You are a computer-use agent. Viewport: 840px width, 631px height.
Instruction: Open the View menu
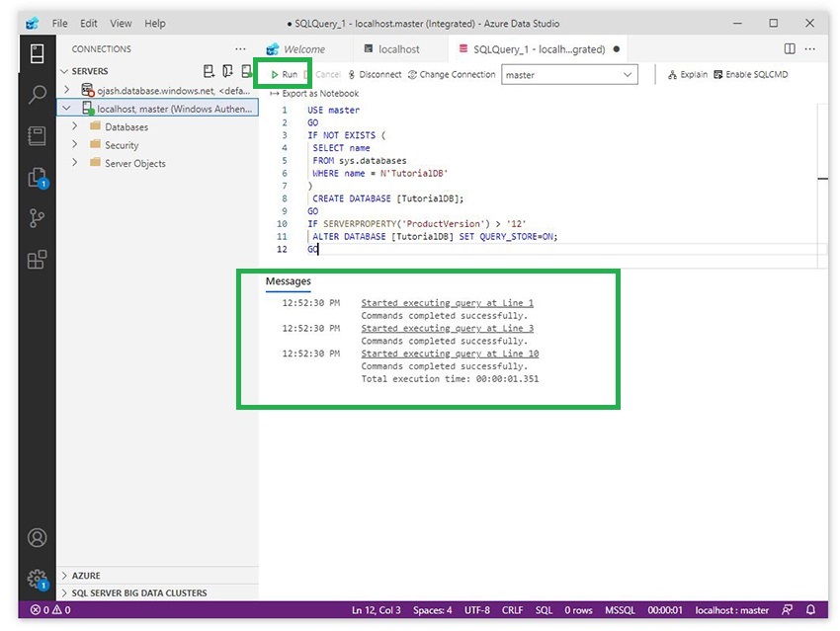click(x=121, y=24)
